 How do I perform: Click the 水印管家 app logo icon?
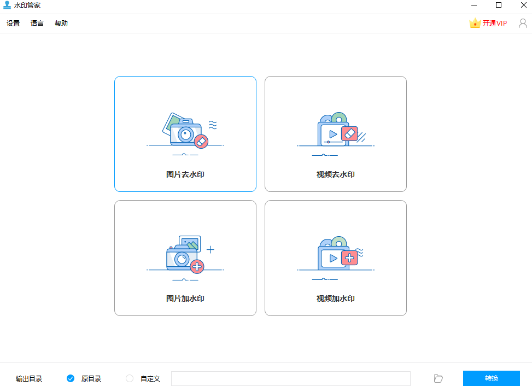click(x=7, y=5)
